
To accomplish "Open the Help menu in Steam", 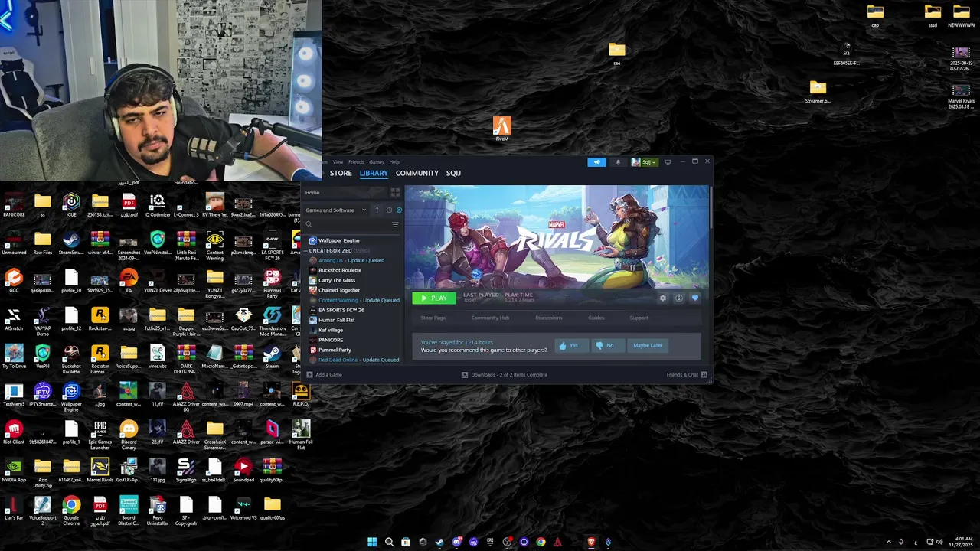I will (x=394, y=161).
